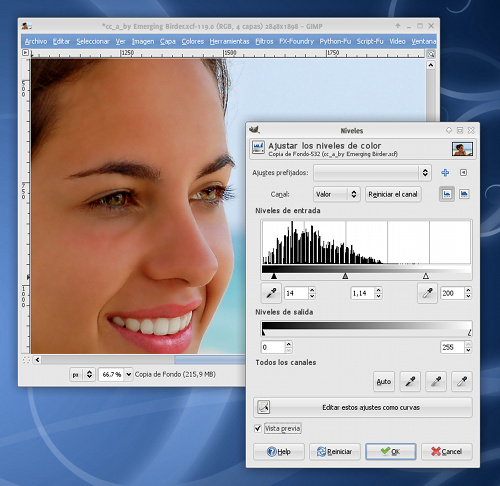Open the Archivo menu

[36, 41]
